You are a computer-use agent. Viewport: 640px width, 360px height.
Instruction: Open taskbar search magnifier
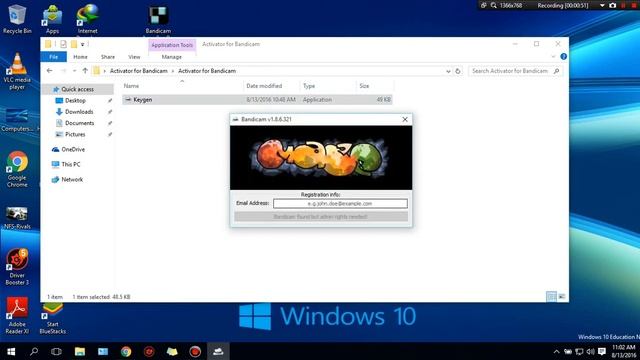pos(34,351)
